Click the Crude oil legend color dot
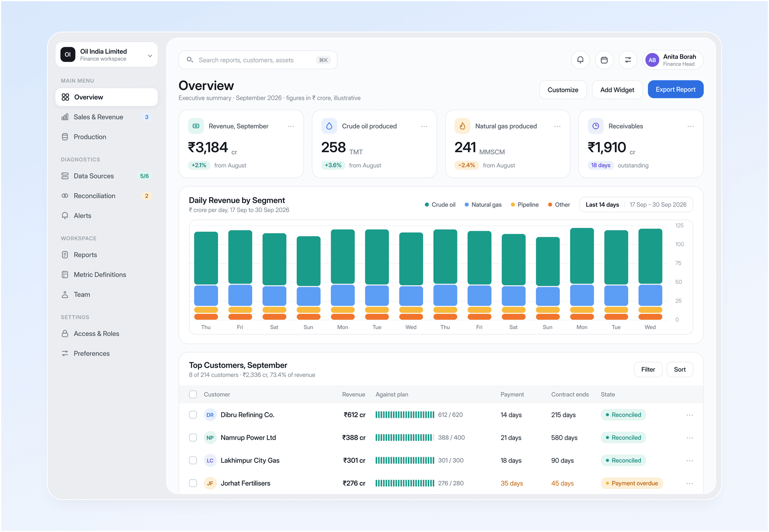 [x=427, y=205]
